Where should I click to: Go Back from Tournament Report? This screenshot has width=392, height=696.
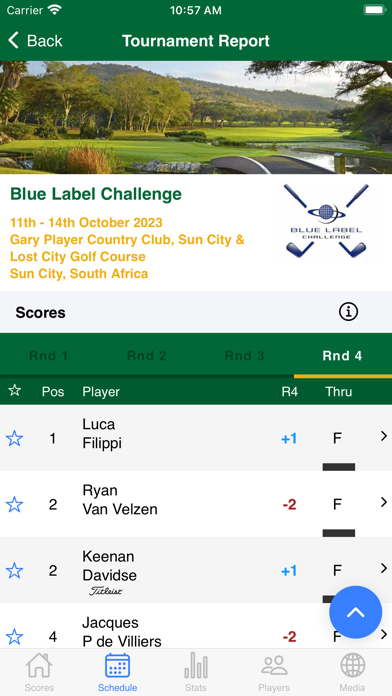(35, 41)
